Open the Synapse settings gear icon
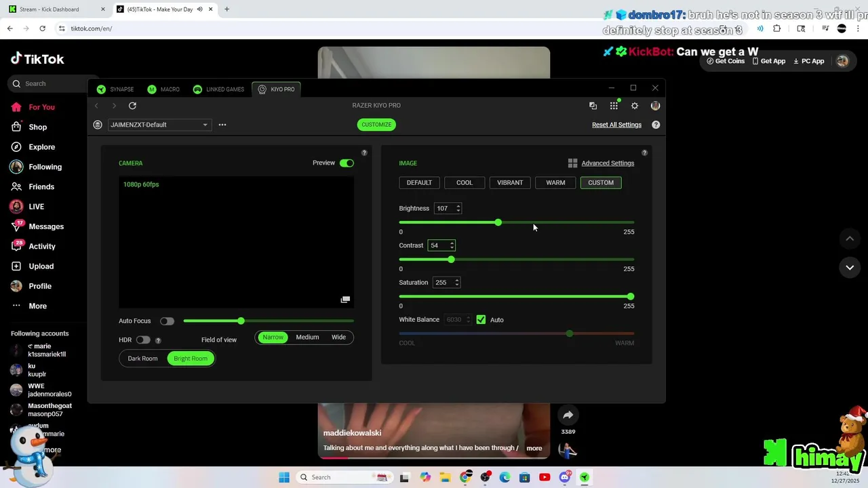Screen dimensions: 868x488 tap(635, 106)
